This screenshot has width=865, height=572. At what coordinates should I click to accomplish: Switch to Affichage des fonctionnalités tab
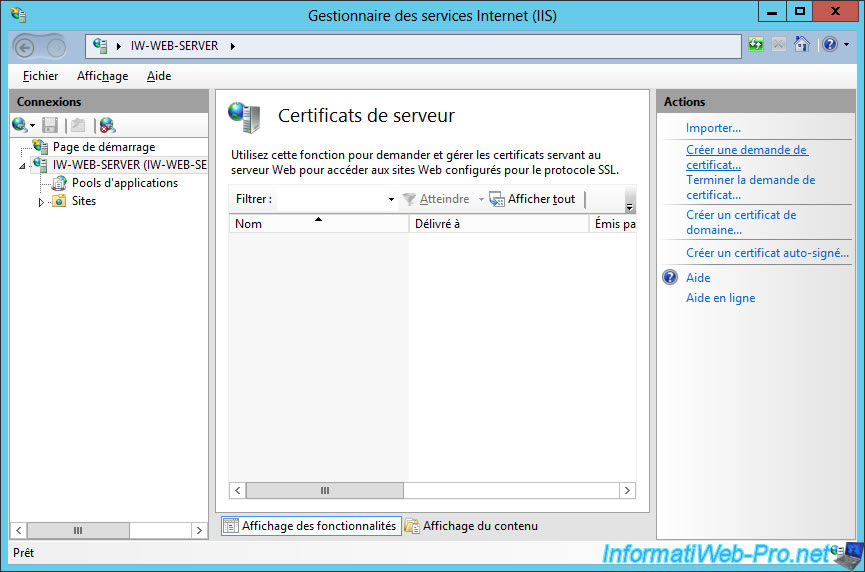(311, 526)
